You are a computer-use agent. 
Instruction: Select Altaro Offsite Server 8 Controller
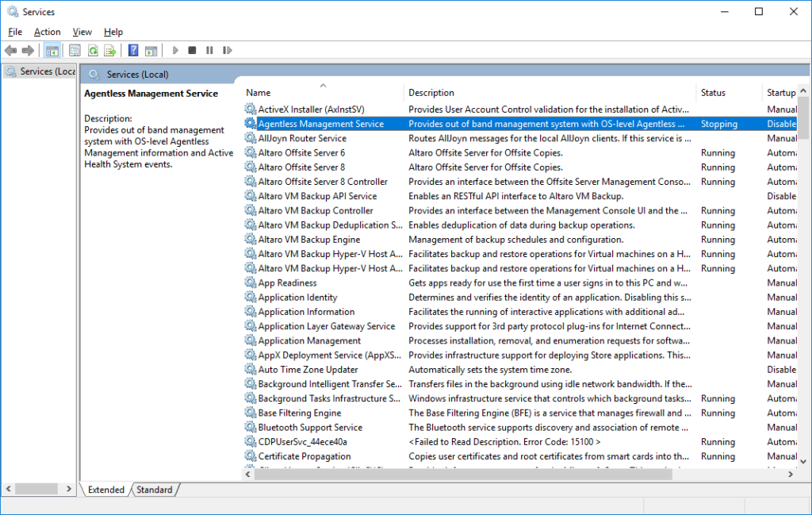520,182
